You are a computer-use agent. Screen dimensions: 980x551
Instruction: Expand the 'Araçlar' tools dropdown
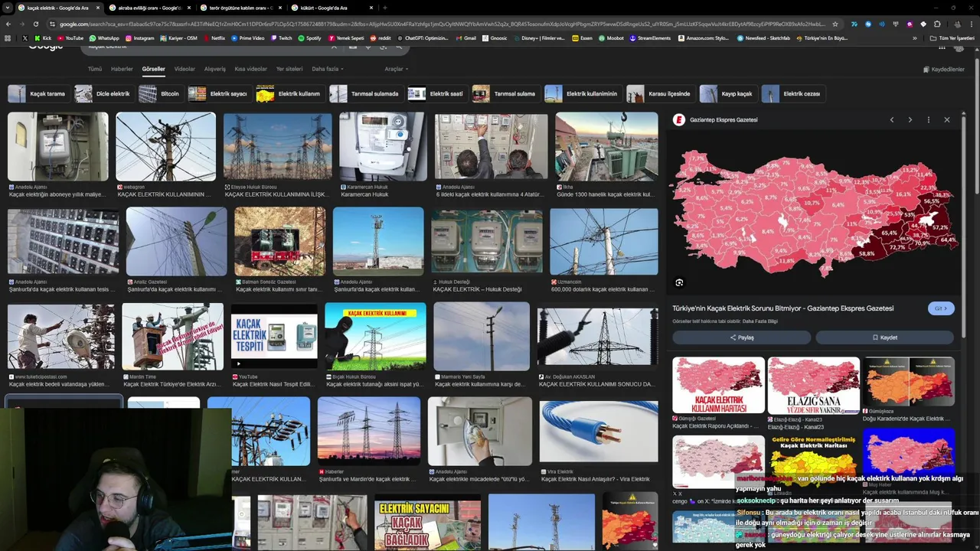(396, 69)
